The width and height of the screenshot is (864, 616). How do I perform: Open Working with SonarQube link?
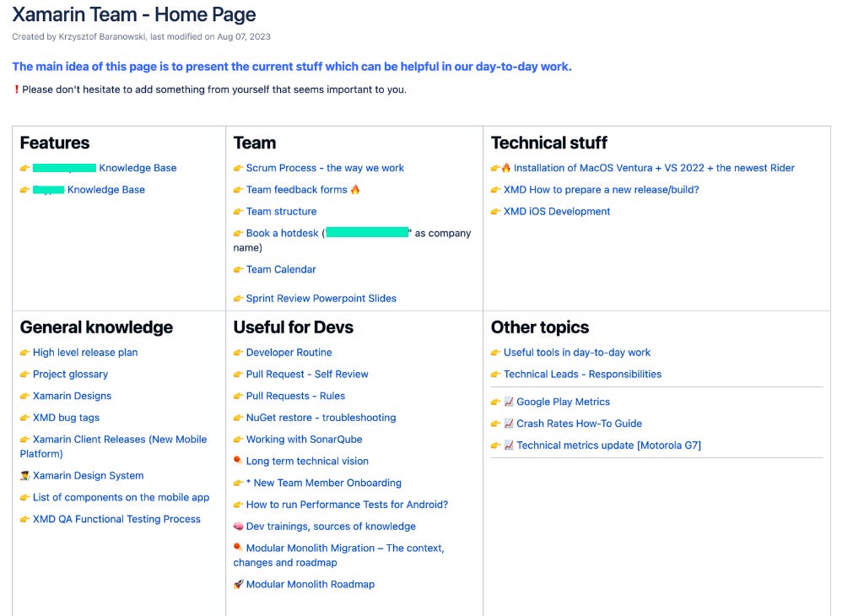pos(304,440)
